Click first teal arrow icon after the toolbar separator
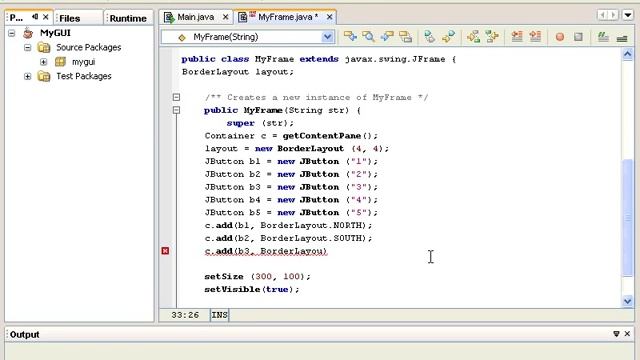The height and width of the screenshot is (360, 640). click(x=429, y=37)
